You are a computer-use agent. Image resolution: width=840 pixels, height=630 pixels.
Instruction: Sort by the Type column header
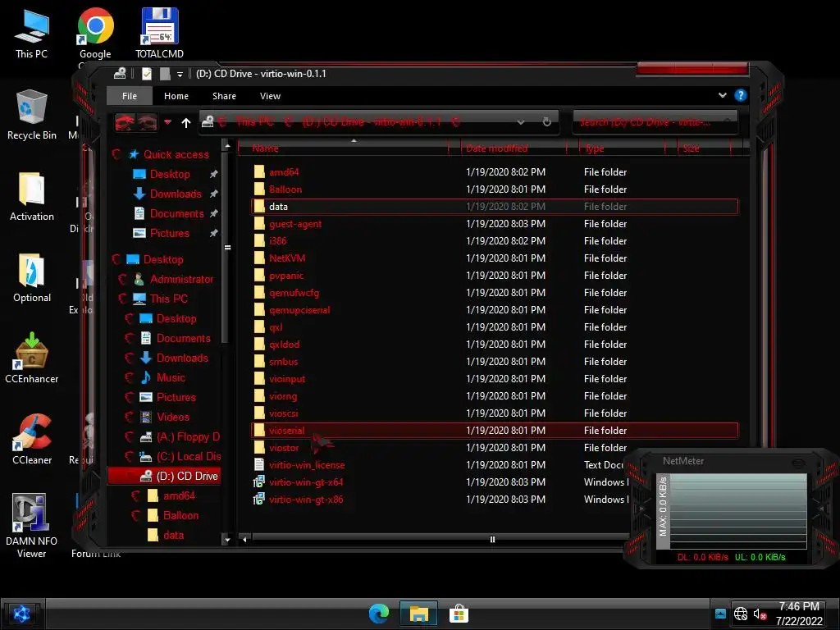point(622,148)
